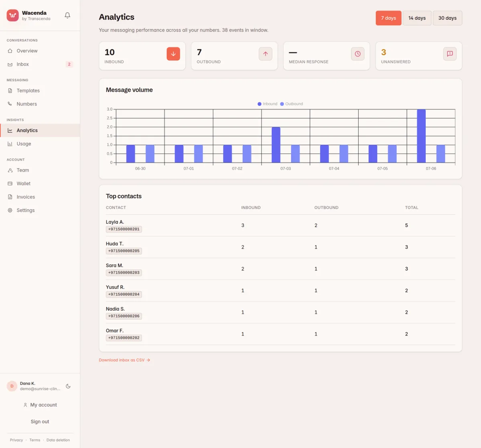Click the Invoices file icon
The width and height of the screenshot is (481, 448).
pyautogui.click(x=10, y=197)
